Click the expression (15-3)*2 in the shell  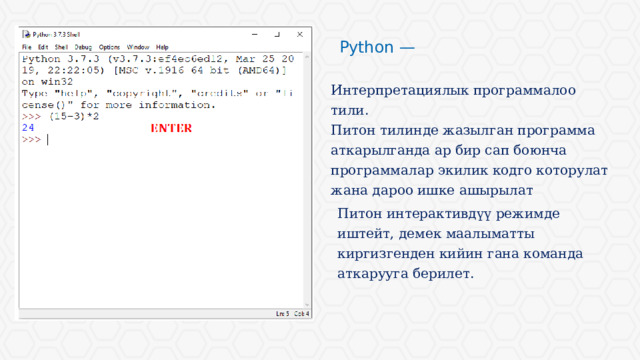point(74,116)
